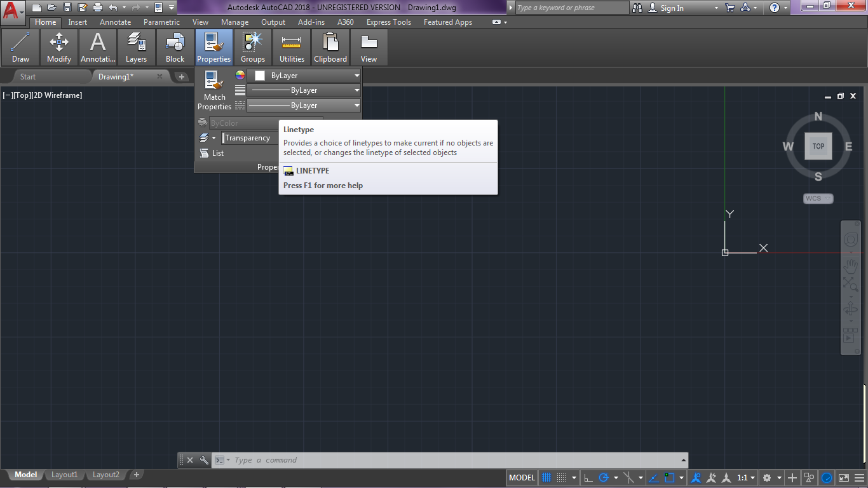Screen dimensions: 868x488
Task: Click Annotation Monitor plus icon
Action: (x=792, y=478)
